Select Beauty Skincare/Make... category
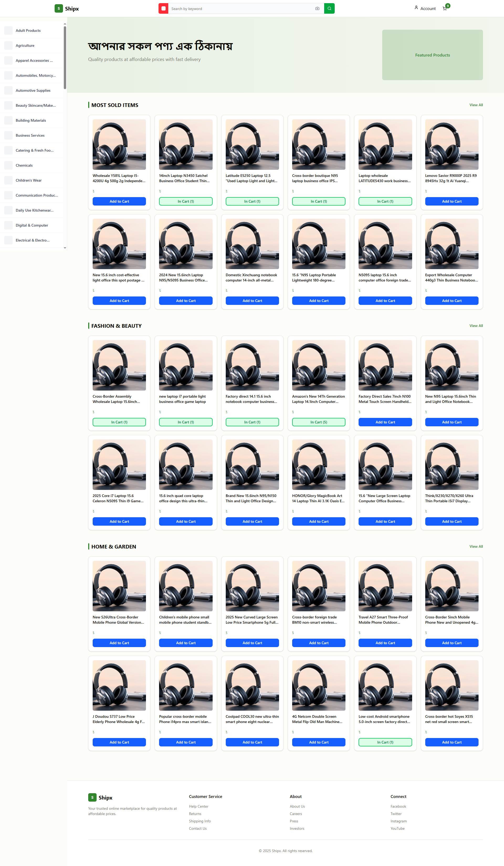 (35, 105)
